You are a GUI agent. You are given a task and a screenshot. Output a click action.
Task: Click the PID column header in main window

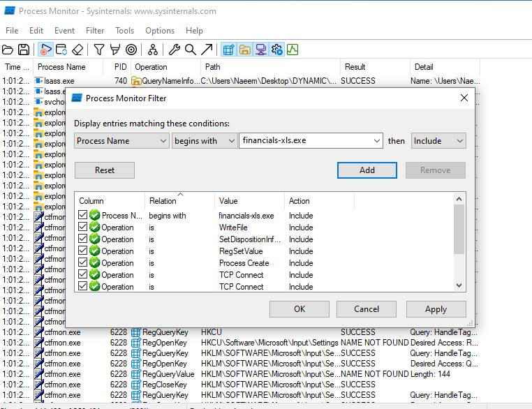[x=117, y=67]
